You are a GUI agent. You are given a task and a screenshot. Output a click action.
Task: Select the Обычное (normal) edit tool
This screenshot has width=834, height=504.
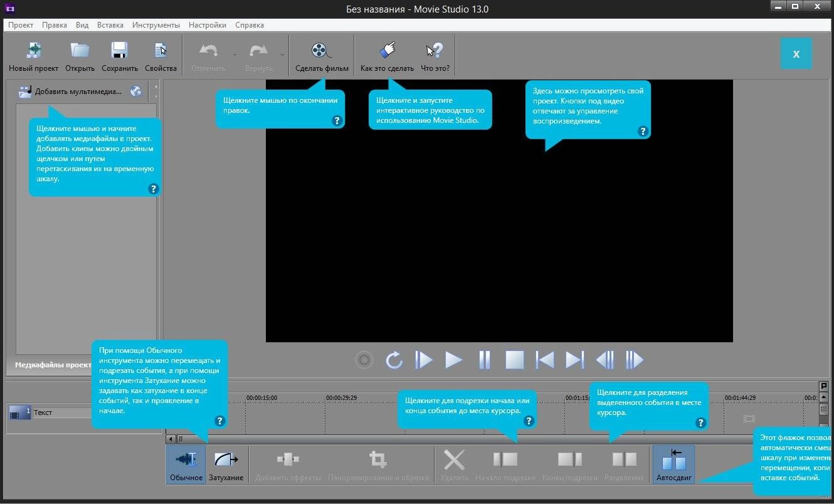pos(186,465)
